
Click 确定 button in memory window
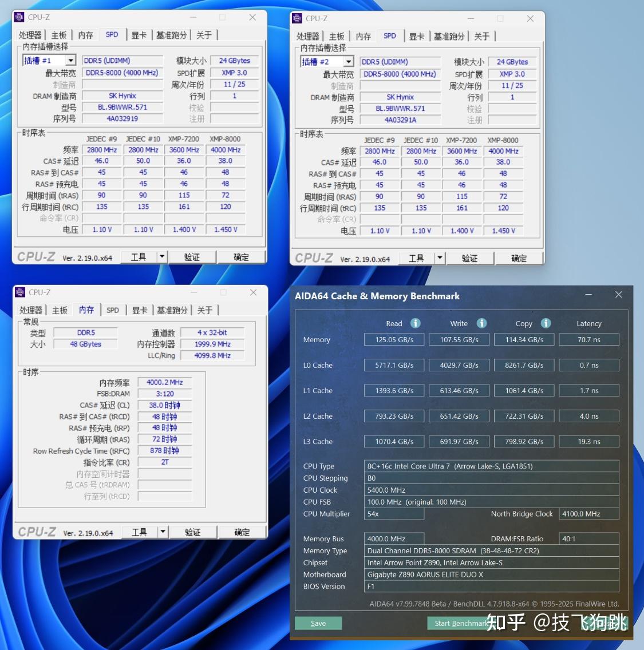242,532
